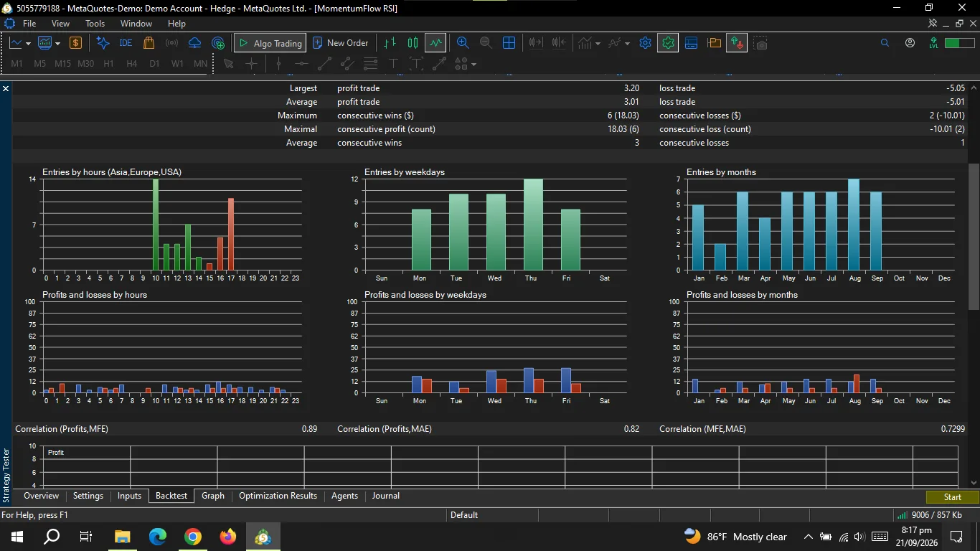Screen dimensions: 980x551
Task: Open Firefox from the taskbar
Action: pyautogui.click(x=228, y=537)
